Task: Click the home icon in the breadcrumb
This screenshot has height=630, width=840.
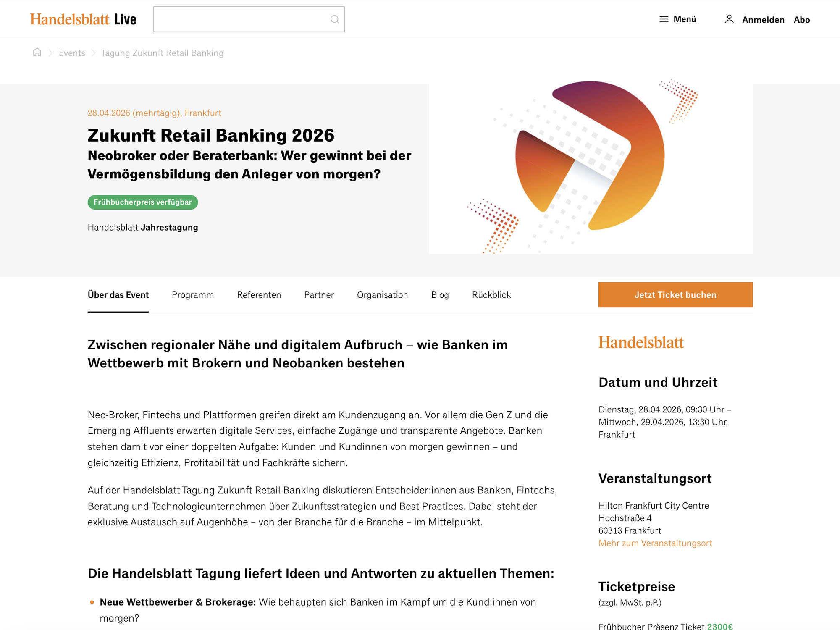Action: [x=37, y=52]
